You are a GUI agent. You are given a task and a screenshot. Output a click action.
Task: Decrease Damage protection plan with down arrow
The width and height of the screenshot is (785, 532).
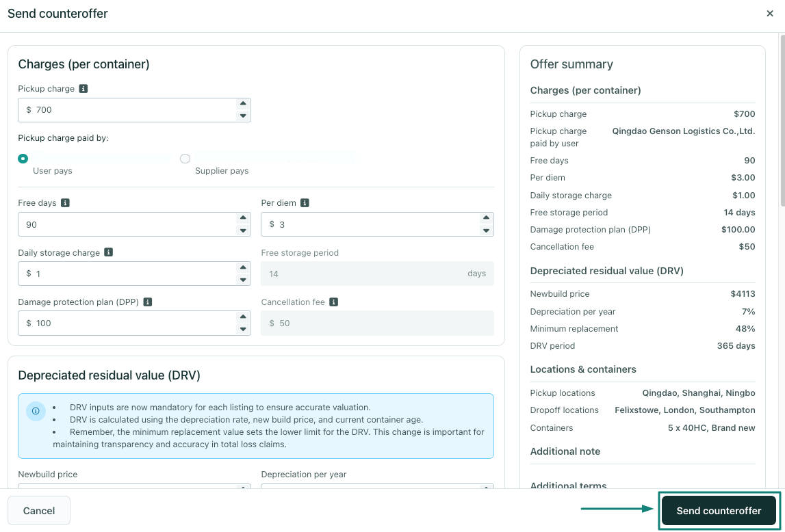tap(243, 329)
